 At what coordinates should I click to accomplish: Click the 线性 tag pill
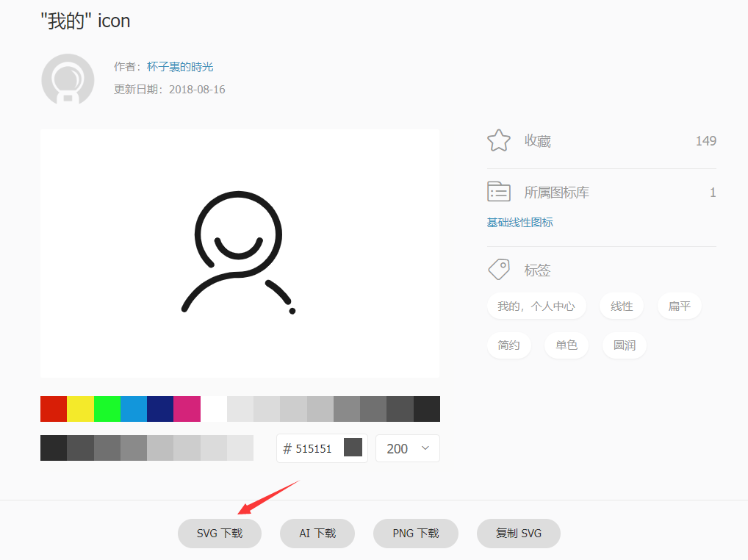pos(621,306)
